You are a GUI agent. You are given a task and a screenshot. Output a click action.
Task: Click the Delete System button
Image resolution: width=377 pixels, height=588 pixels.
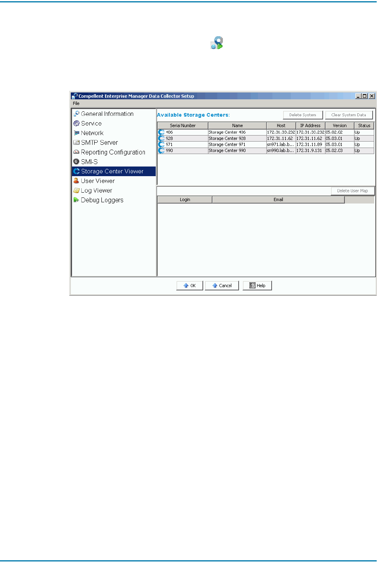(303, 115)
